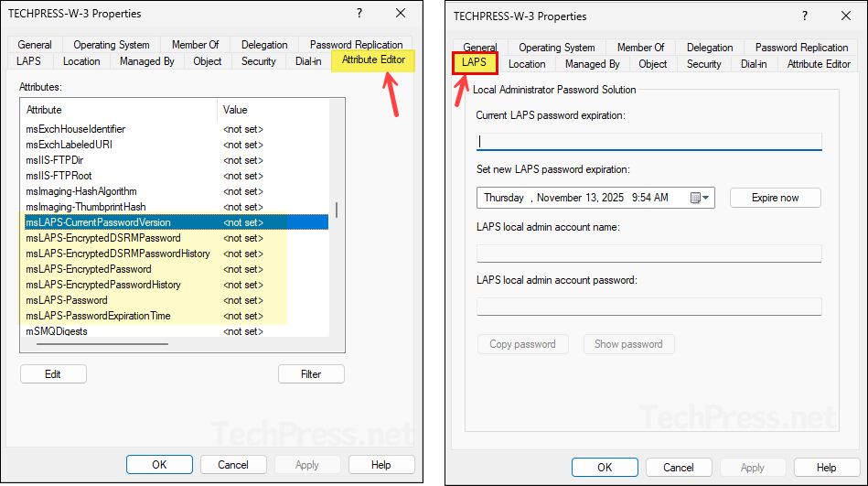
Task: Switch to Delegation tab in left window
Action: click(x=264, y=44)
